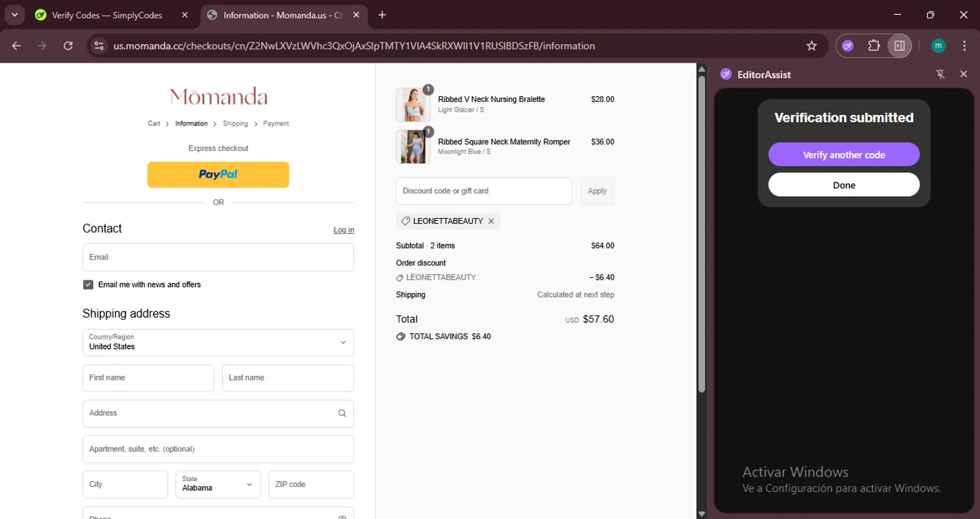Select the Information - Momanda.us tab
Viewport: 980px width, 519px height.
(284, 15)
